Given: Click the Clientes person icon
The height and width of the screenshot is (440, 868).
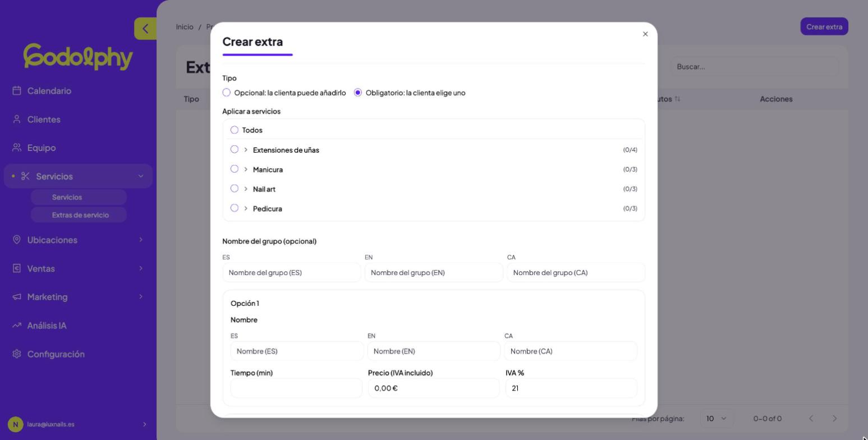Looking at the screenshot, I should click(17, 120).
